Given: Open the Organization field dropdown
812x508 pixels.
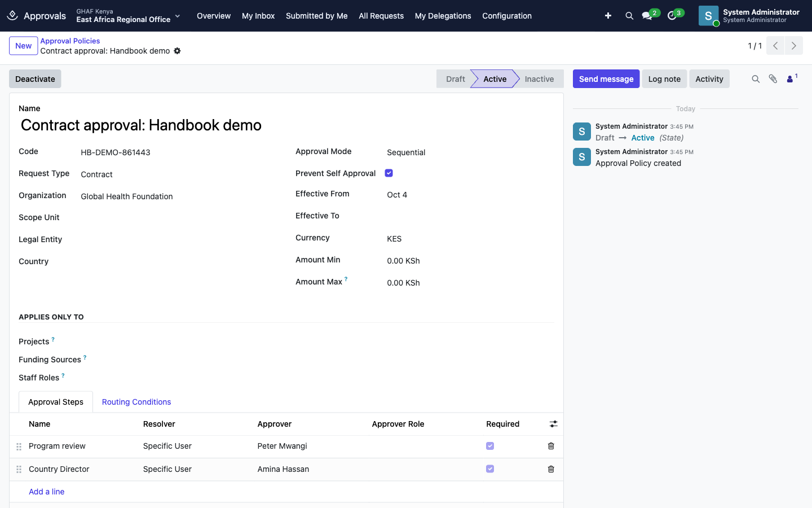Looking at the screenshot, I should pos(179,196).
